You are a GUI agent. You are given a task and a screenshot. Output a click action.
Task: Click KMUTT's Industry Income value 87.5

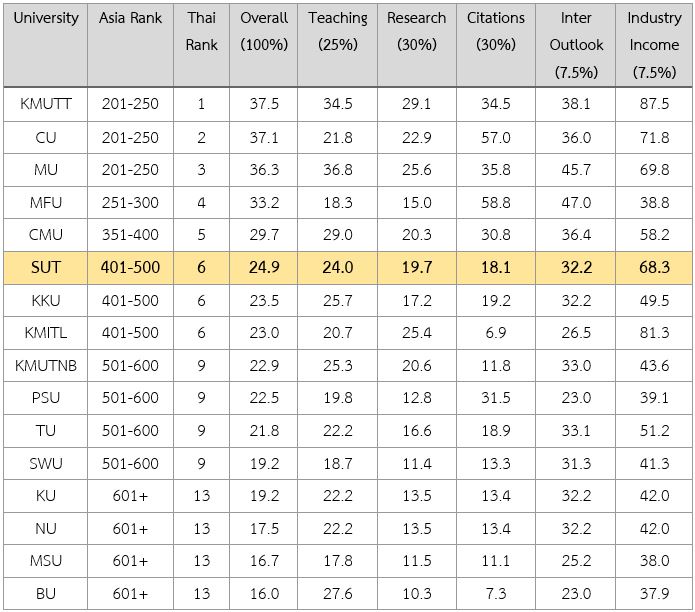(654, 104)
